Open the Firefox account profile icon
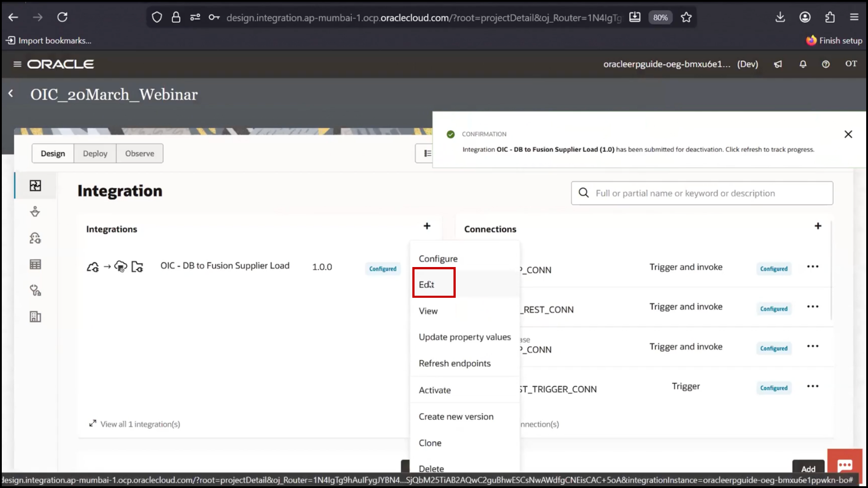868x488 pixels. [x=805, y=17]
